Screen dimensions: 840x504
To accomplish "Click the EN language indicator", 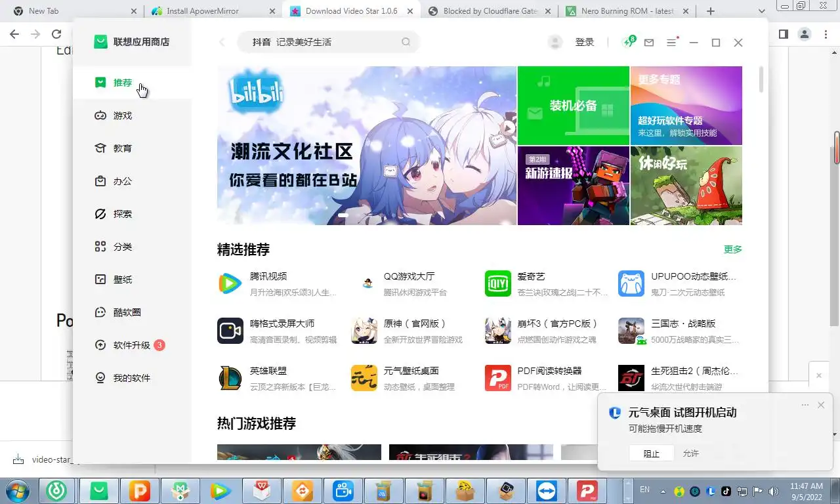I will coord(645,490).
